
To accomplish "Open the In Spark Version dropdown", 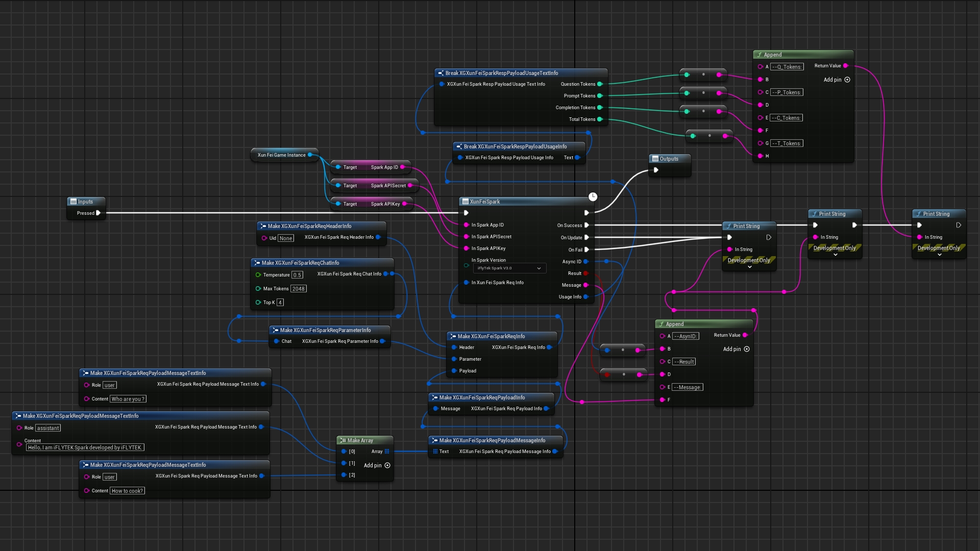I will click(x=509, y=268).
